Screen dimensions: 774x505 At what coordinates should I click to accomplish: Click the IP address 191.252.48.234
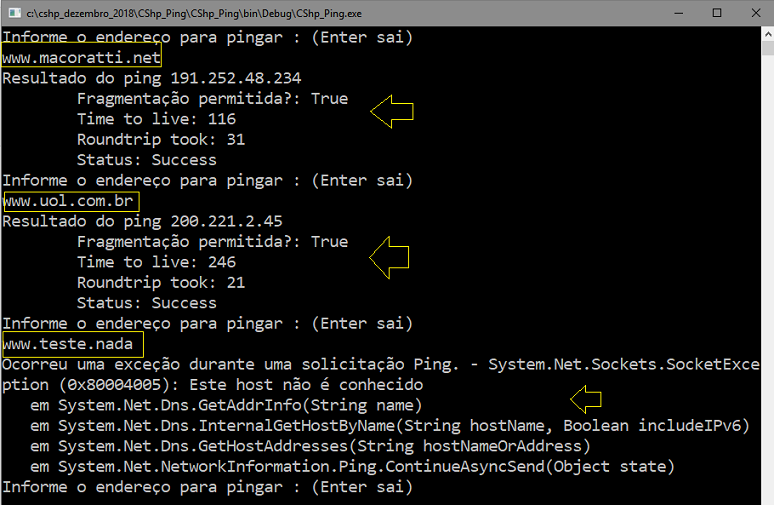point(235,78)
